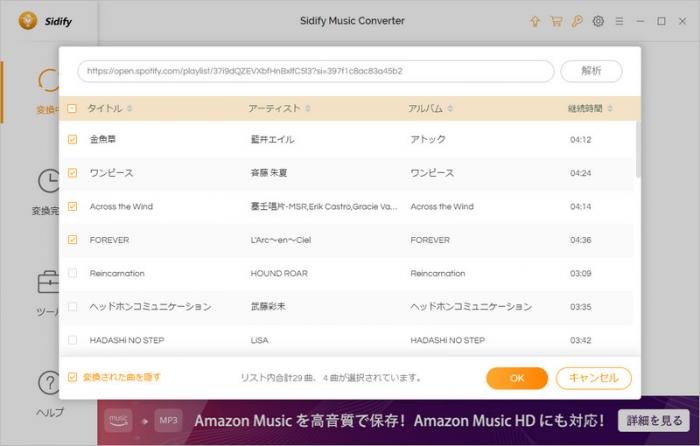Click the キャンセル button
The width and height of the screenshot is (700, 446).
pos(594,378)
